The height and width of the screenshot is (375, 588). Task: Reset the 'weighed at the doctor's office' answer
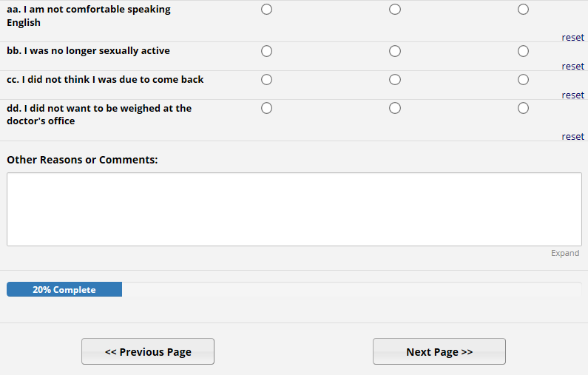click(572, 137)
